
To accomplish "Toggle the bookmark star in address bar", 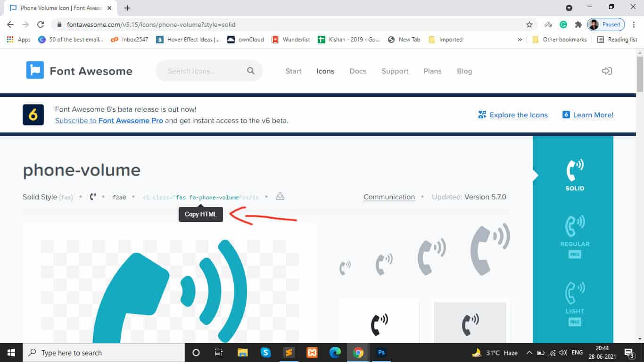I will tap(529, 24).
